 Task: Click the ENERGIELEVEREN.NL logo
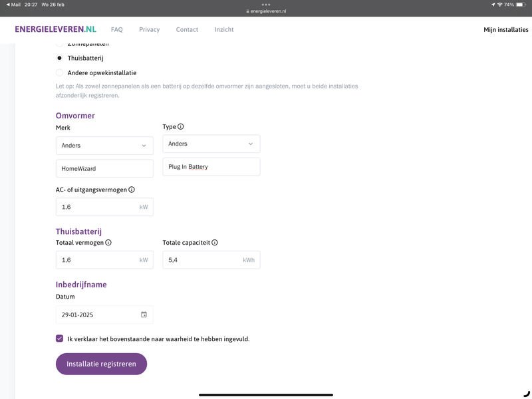coord(55,29)
